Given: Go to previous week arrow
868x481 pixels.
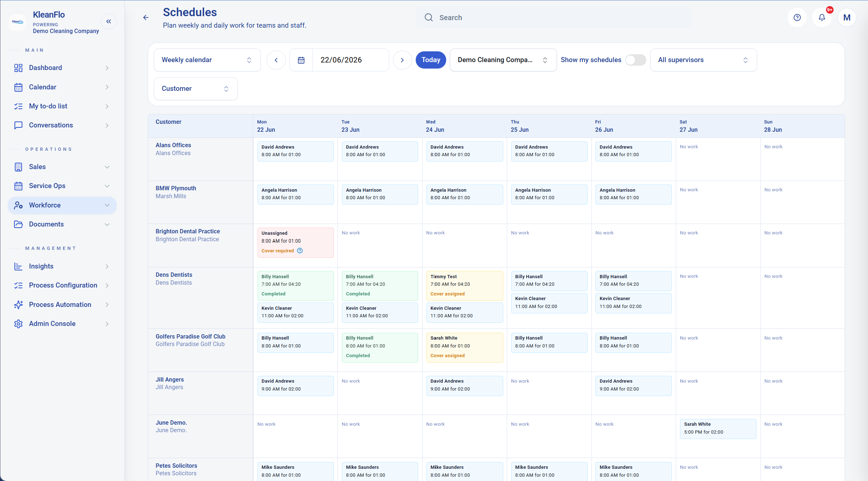Looking at the screenshot, I should (x=276, y=60).
